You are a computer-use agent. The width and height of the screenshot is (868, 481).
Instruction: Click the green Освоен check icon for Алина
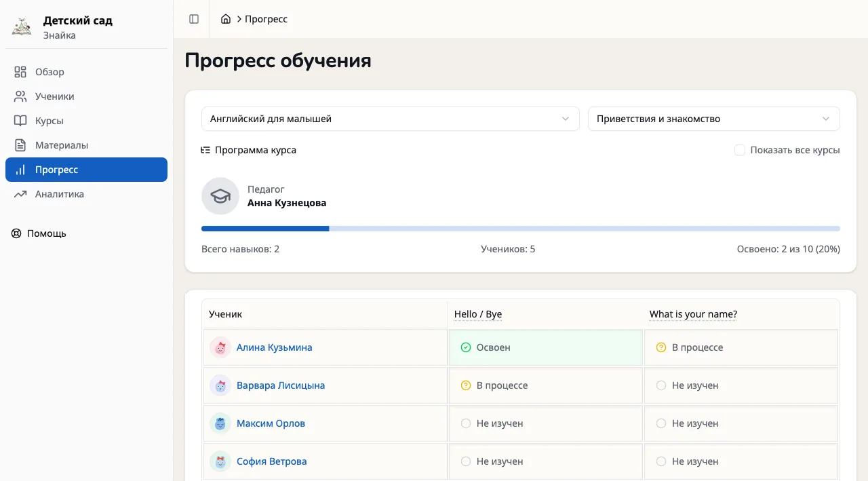[x=466, y=347]
